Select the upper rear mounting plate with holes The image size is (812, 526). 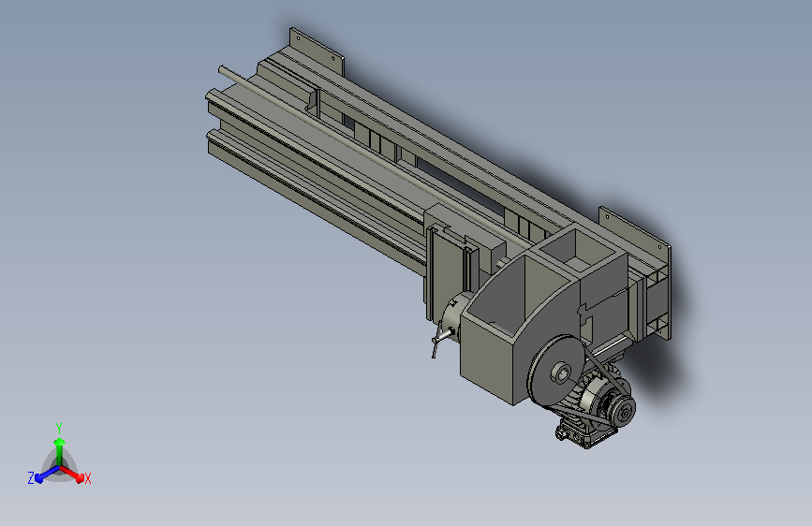point(317,51)
